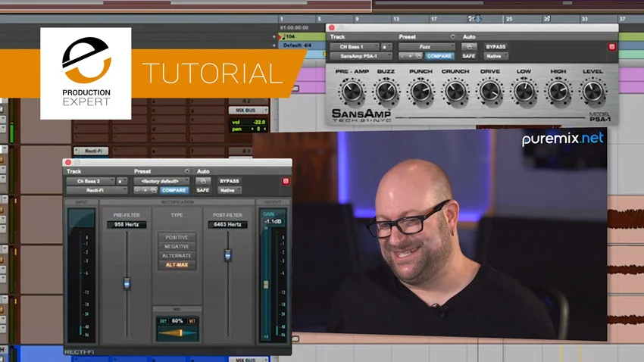This screenshot has width=644, height=362.
Task: Select ALTERNATE rectification type
Action: click(x=177, y=256)
